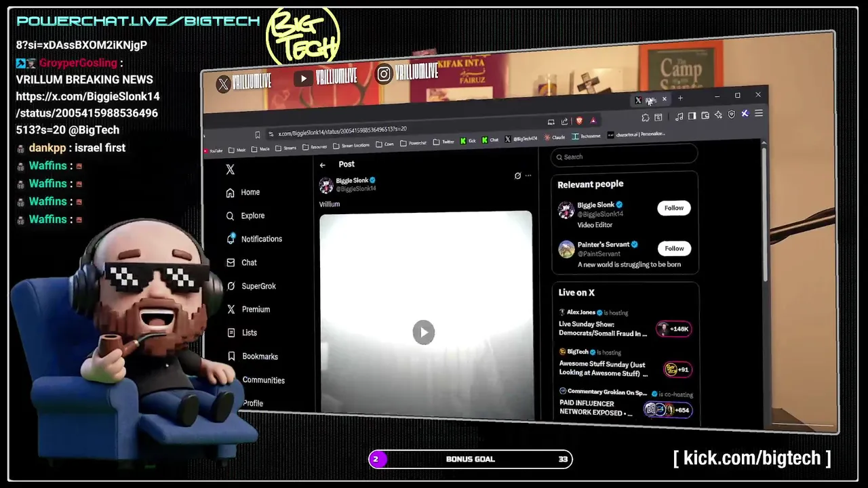Click the X logo in the left sidebar
This screenshot has width=868, height=488.
coord(230,169)
